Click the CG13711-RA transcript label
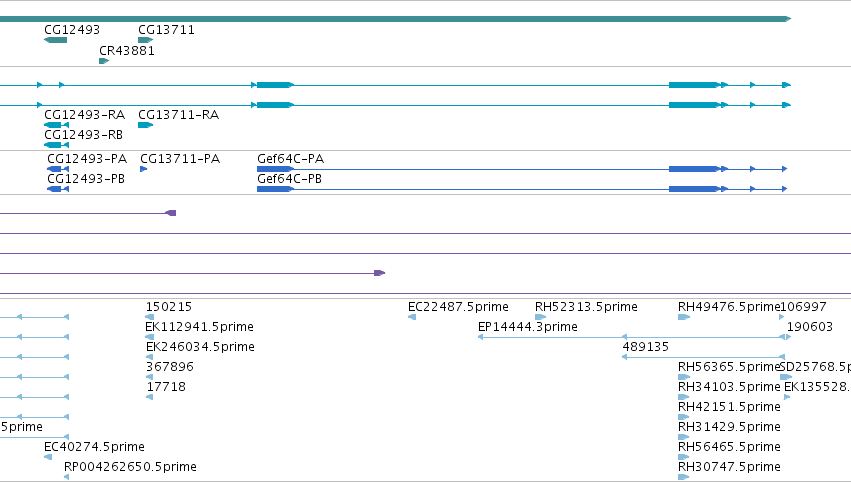 [179, 115]
